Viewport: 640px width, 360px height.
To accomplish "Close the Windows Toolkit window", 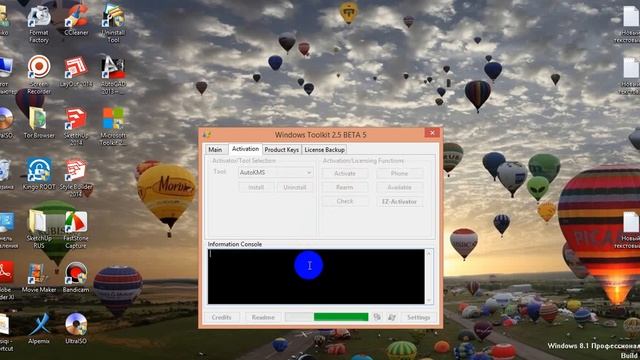I will (x=432, y=133).
